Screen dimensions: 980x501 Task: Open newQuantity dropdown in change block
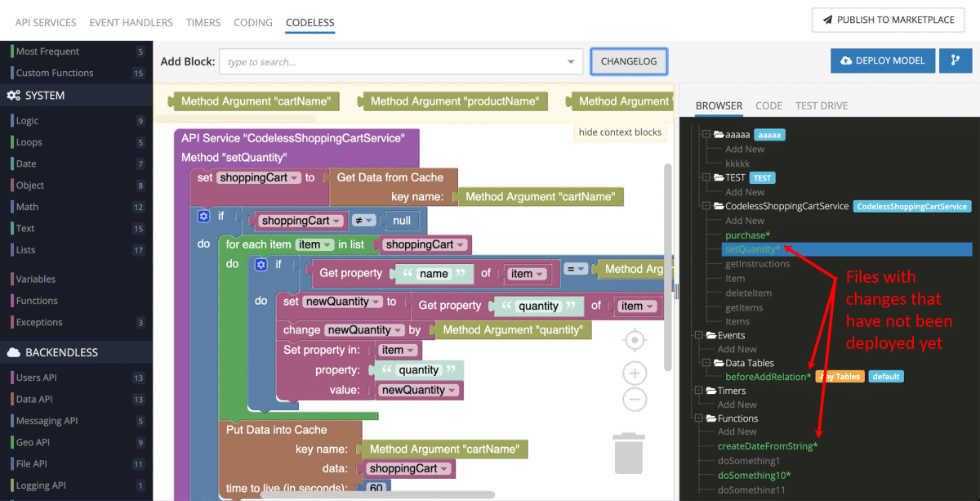pos(363,330)
